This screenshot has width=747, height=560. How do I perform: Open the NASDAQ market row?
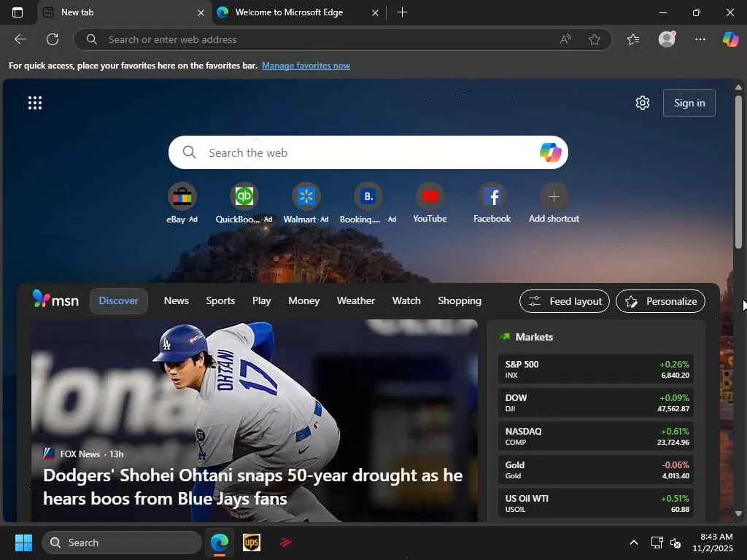tap(596, 436)
